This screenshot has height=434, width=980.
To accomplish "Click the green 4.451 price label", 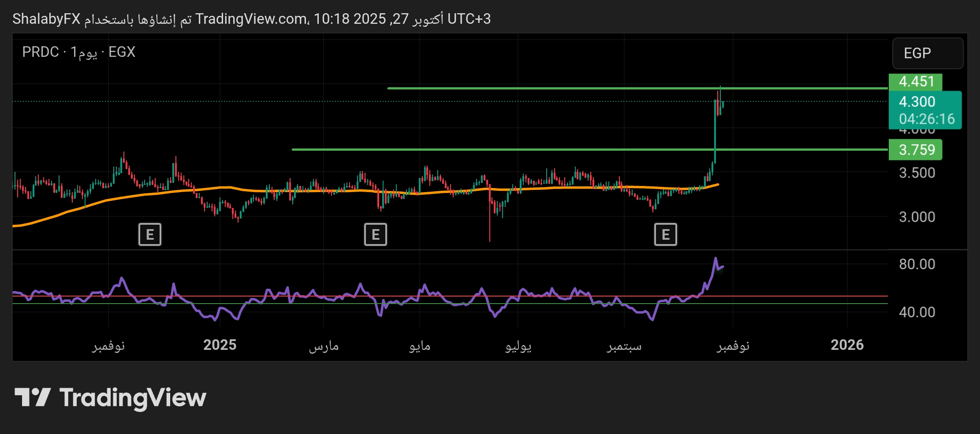I will [915, 82].
